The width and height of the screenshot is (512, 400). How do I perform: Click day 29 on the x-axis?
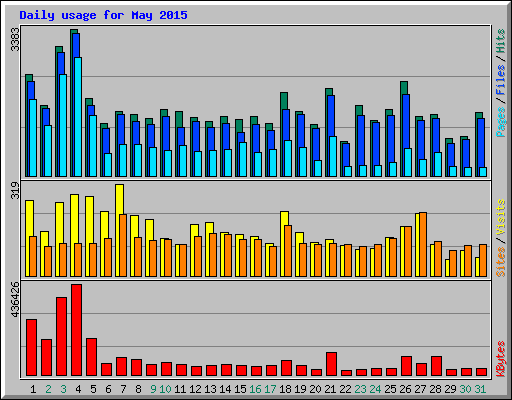coord(450,389)
